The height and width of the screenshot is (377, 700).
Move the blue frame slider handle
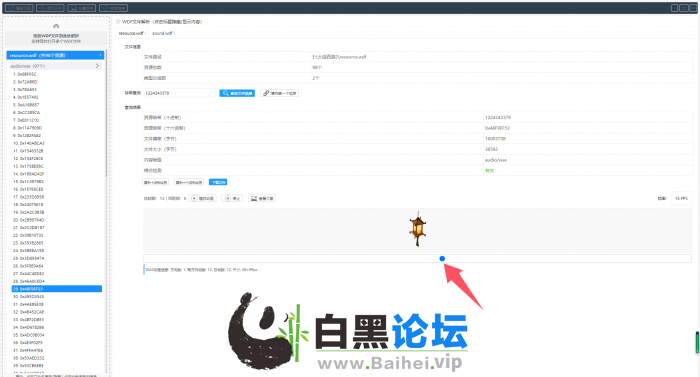[442, 259]
